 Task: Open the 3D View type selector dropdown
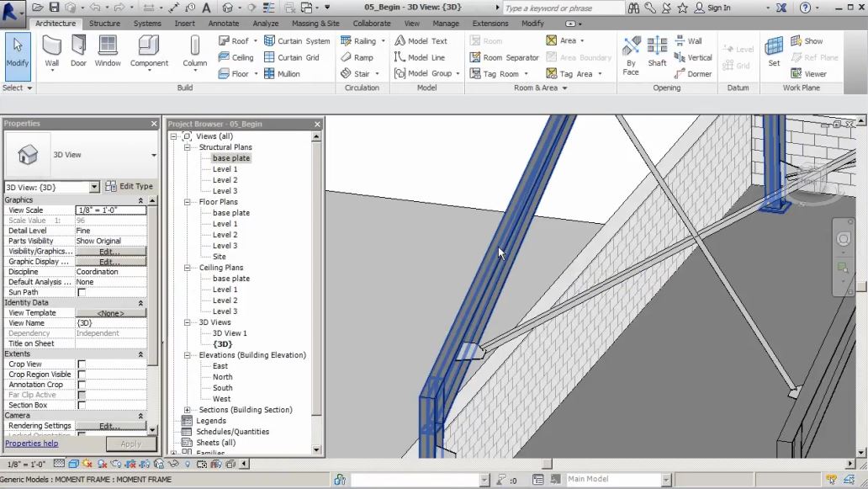(x=154, y=155)
